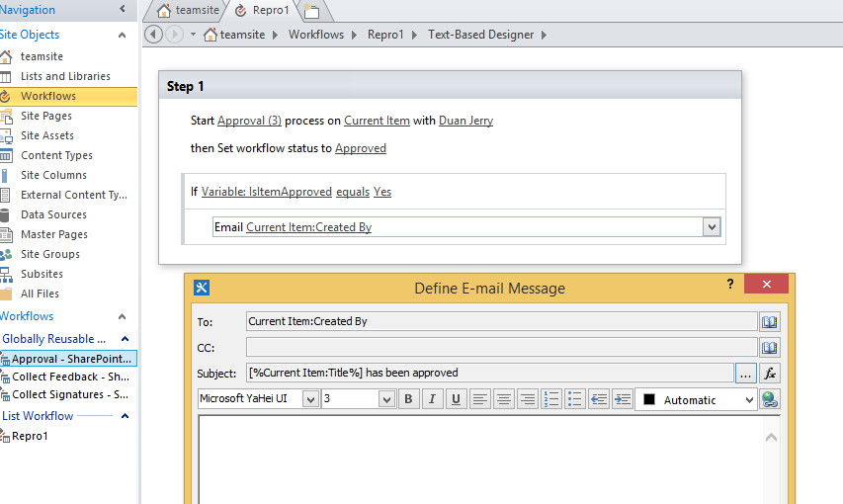Viewport: 843px width, 504px height.
Task: Insert hyperlink using globe icon
Action: 770,399
